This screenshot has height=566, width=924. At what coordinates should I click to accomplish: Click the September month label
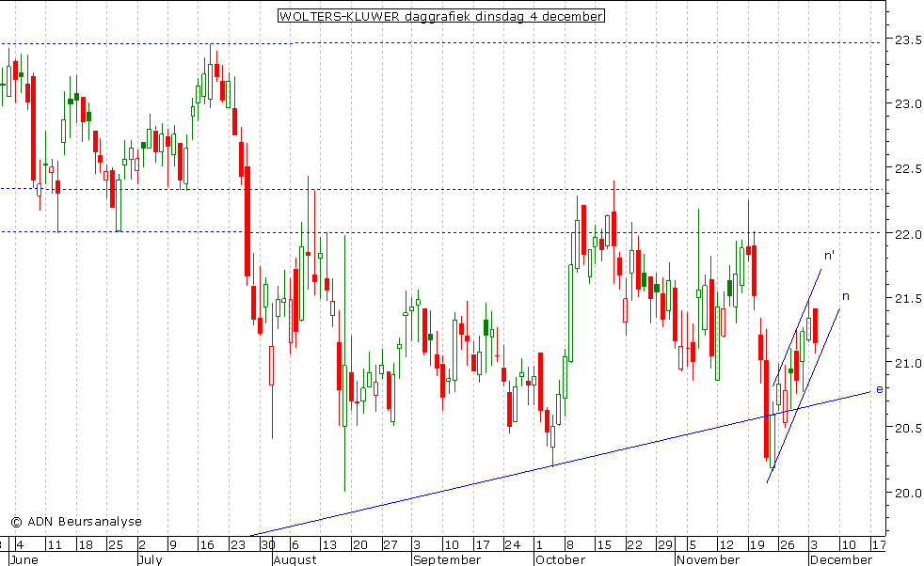[x=446, y=559]
